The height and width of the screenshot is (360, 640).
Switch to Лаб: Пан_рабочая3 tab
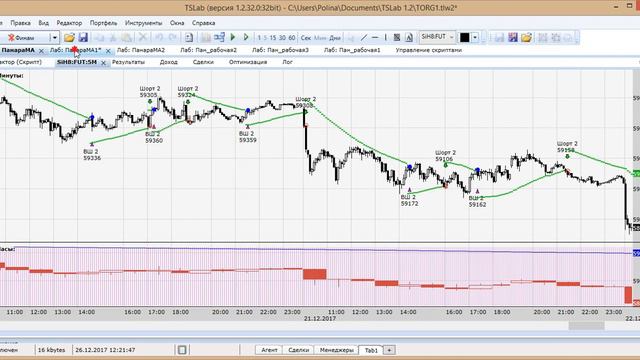click(280, 50)
